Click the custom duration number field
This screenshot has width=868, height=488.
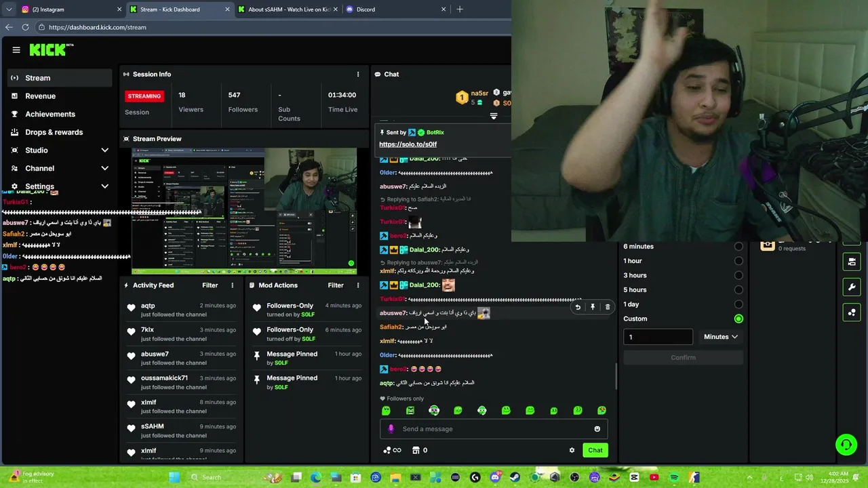pos(658,337)
